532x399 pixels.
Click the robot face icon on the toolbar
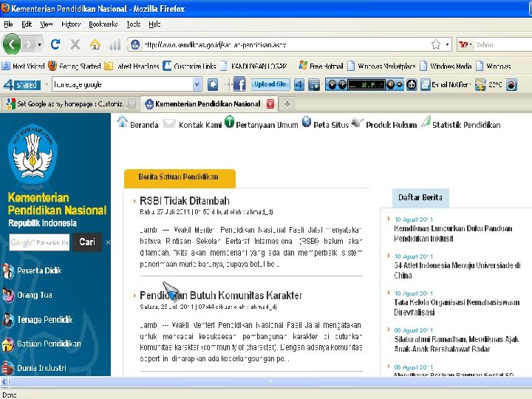412,84
